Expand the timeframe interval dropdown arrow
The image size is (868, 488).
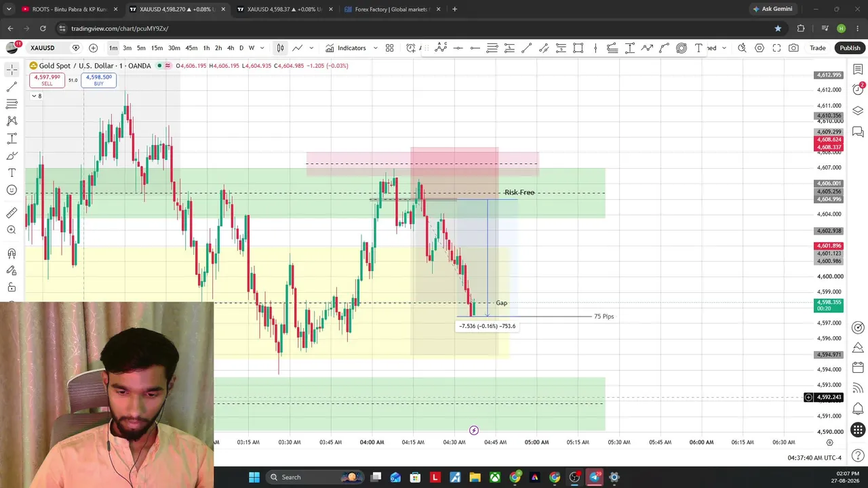pyautogui.click(x=262, y=48)
